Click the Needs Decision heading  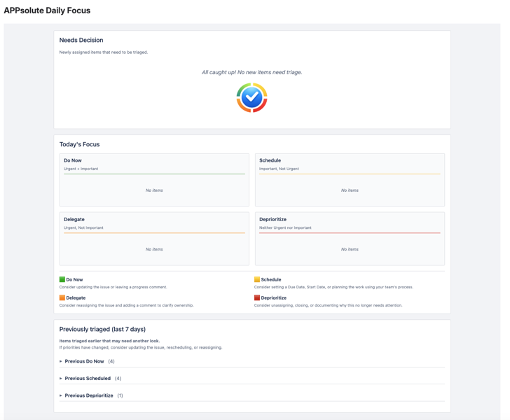pos(81,40)
